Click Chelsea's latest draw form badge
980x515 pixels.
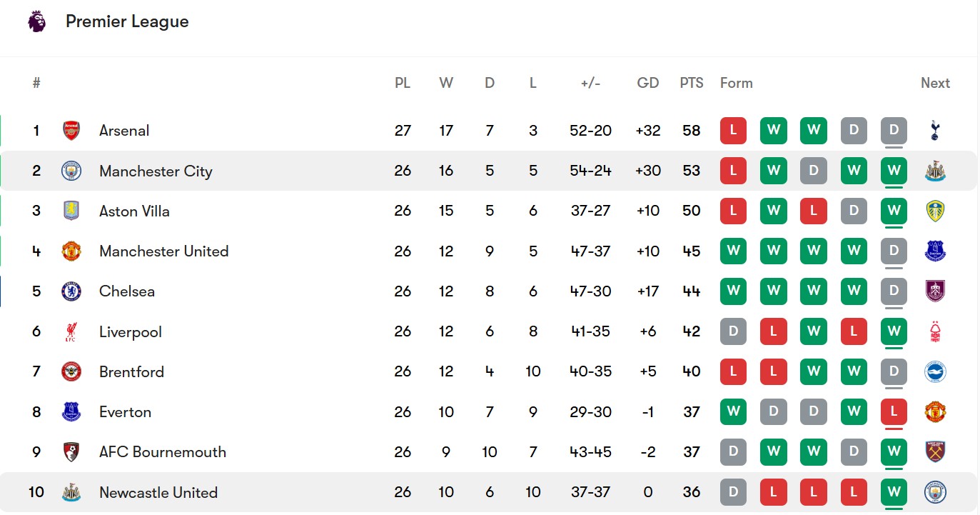tap(894, 291)
